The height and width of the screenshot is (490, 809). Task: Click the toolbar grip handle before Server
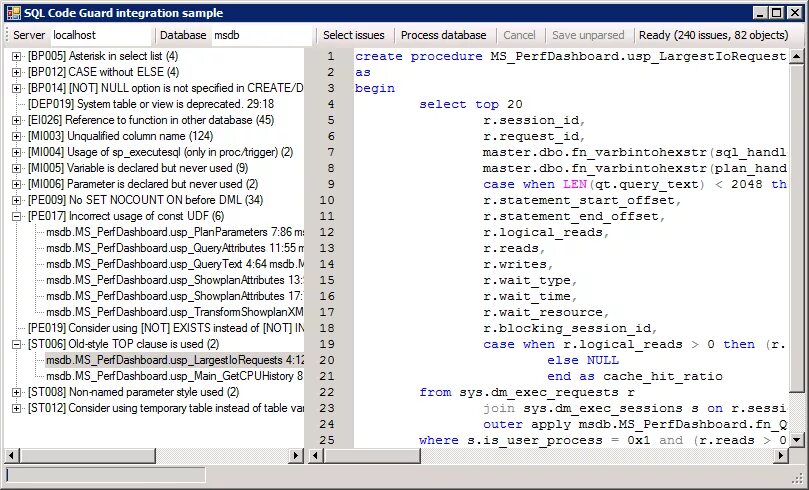[8, 35]
